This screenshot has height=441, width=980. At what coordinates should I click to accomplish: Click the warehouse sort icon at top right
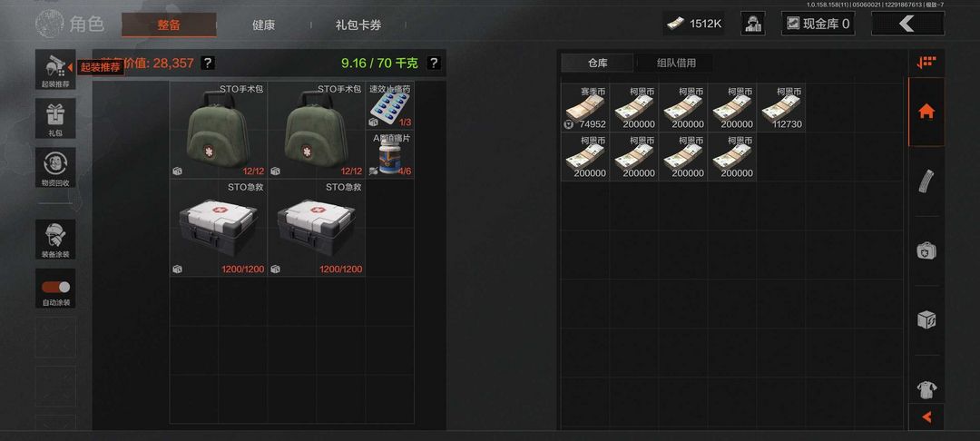tap(926, 62)
